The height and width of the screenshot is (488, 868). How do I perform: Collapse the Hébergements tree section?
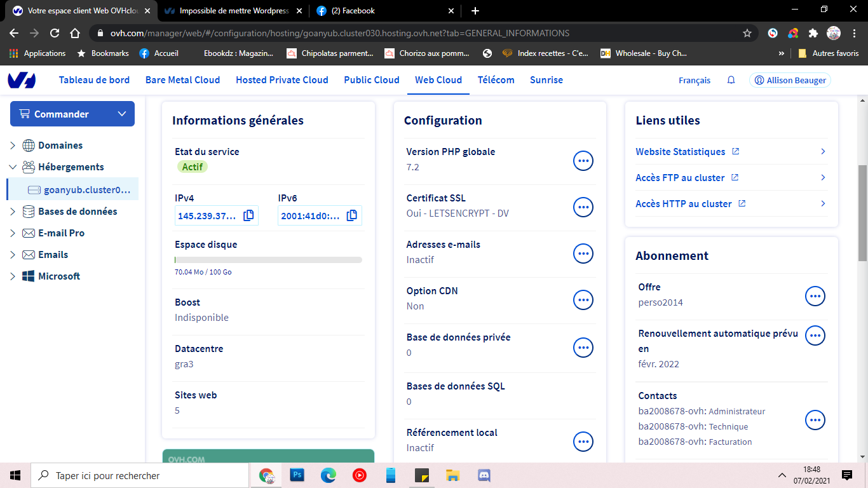point(13,167)
